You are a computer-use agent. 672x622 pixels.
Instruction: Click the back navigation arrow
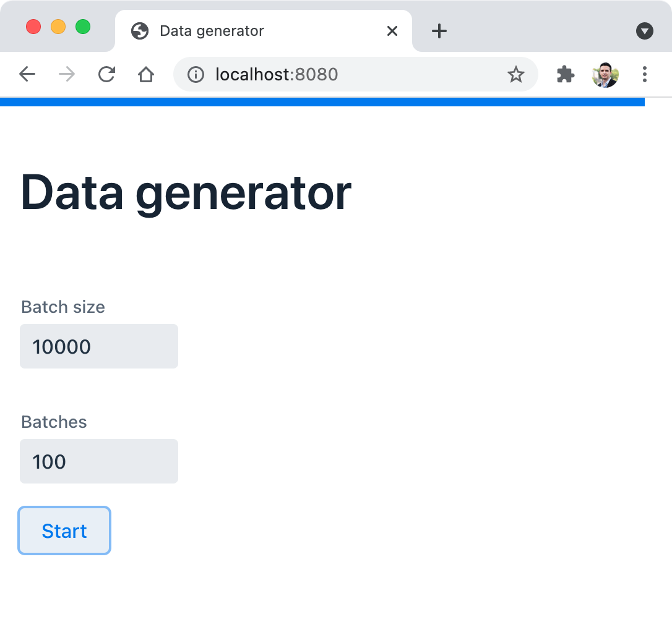27,74
